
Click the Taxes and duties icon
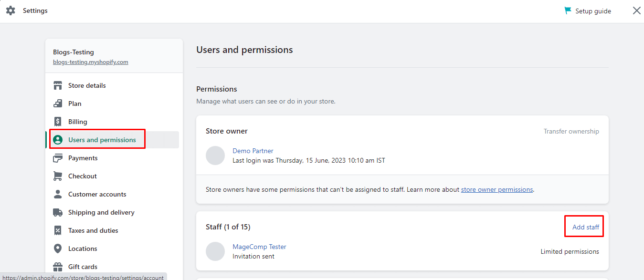coord(57,230)
